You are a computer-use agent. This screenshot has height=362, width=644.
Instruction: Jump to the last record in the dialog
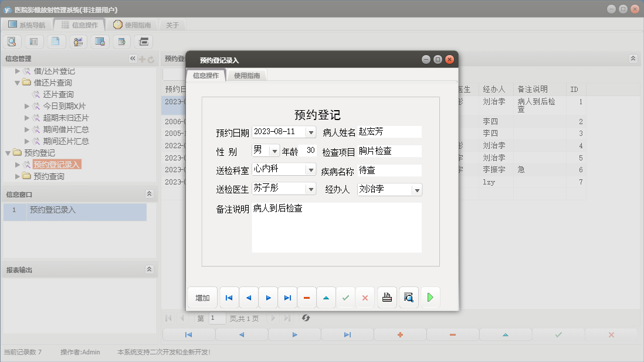287,297
